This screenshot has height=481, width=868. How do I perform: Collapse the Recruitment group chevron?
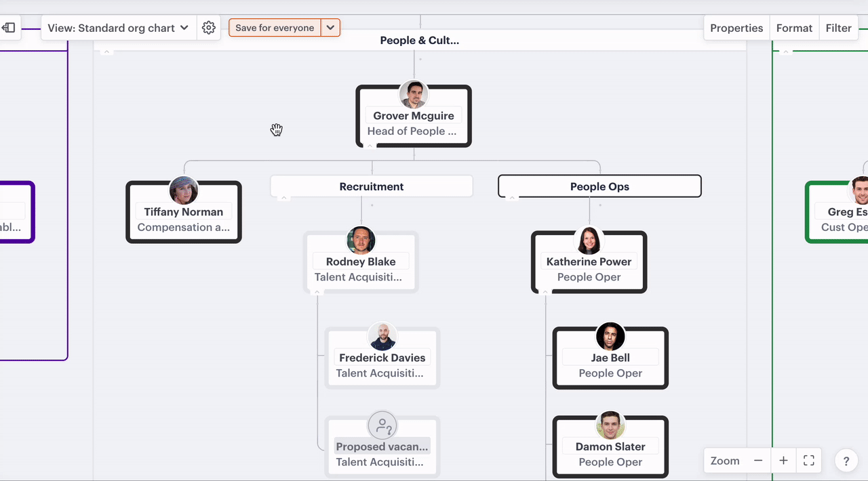(x=284, y=198)
